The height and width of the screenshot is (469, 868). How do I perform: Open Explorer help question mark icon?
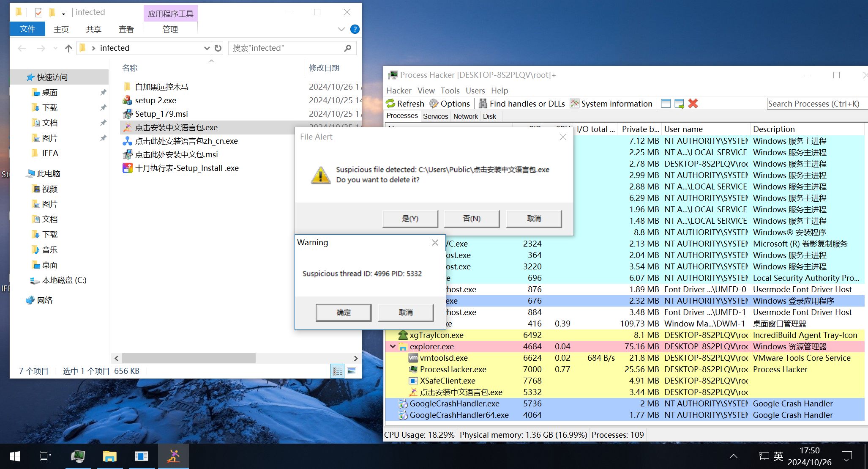355,29
